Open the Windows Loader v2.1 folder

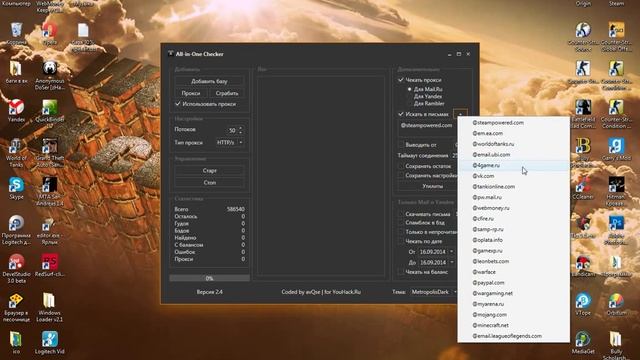tap(50, 307)
